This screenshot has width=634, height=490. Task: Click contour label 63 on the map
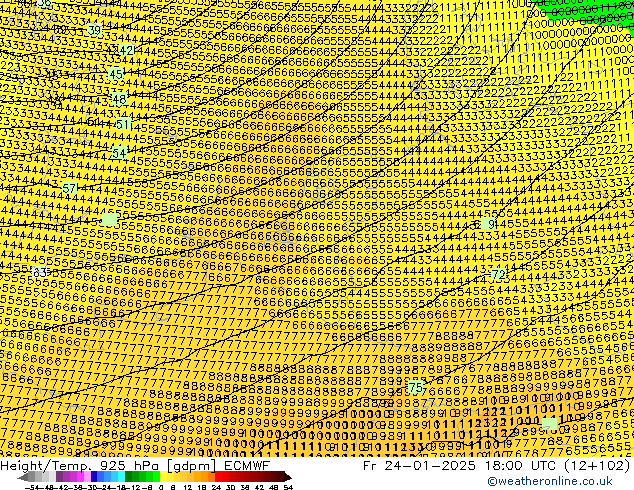(x=39, y=273)
